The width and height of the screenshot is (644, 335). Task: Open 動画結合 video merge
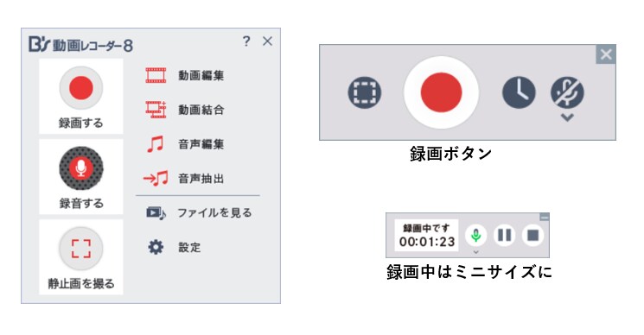pyautogui.click(x=185, y=110)
